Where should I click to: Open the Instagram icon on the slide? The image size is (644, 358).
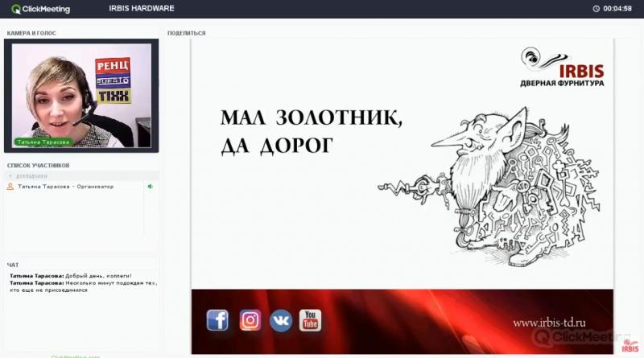point(250,320)
